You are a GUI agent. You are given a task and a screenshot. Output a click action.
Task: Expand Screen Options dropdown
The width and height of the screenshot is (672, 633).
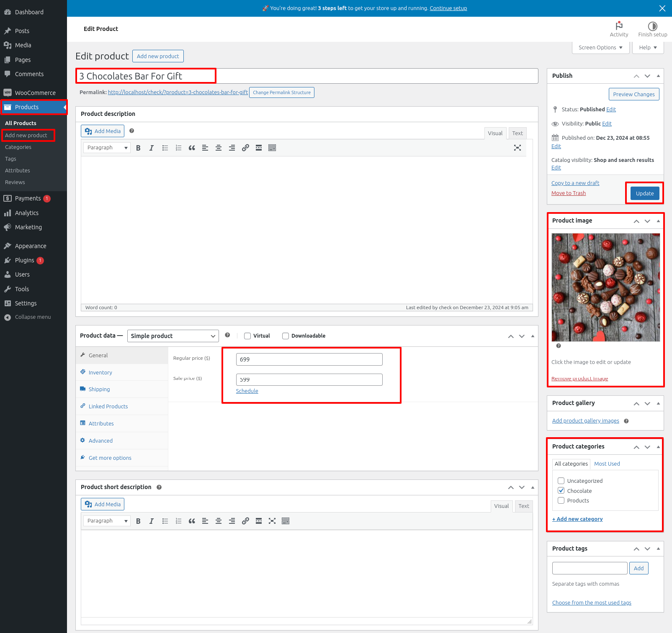tap(600, 48)
